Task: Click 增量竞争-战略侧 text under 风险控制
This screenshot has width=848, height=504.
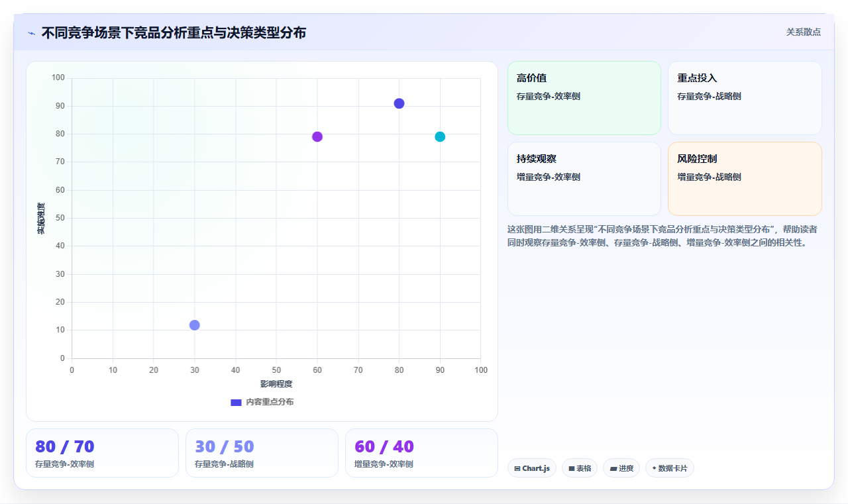Action: 709,177
